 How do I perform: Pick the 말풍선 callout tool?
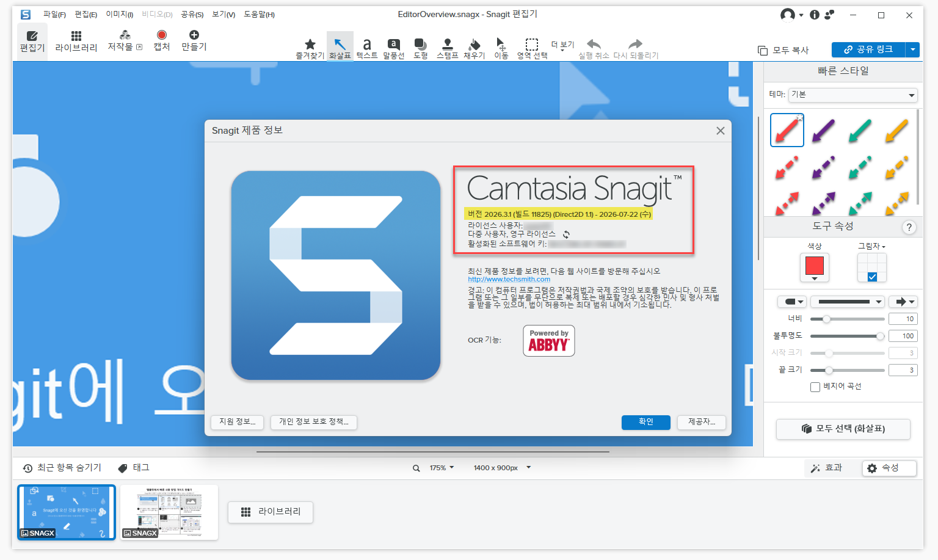point(394,48)
